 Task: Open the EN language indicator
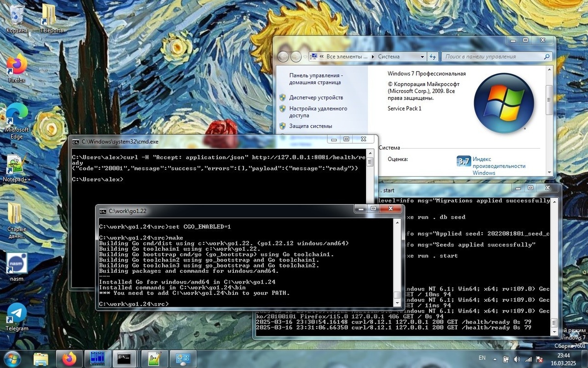click(482, 358)
